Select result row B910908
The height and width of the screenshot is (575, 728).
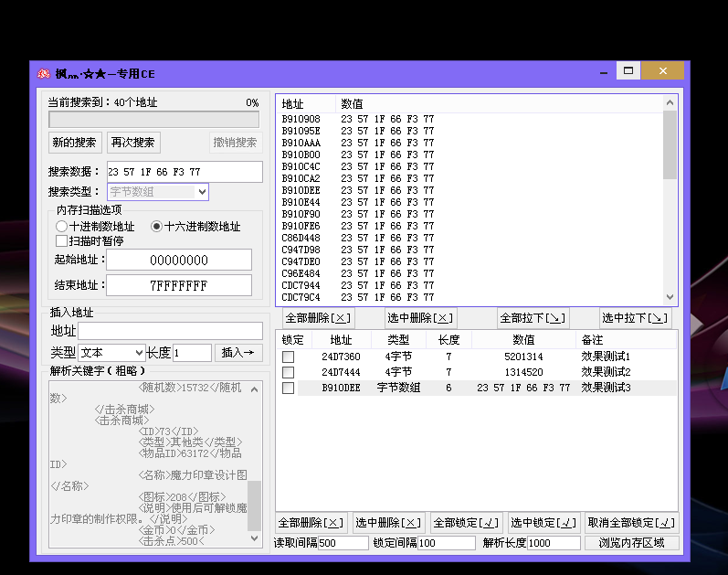click(x=470, y=119)
